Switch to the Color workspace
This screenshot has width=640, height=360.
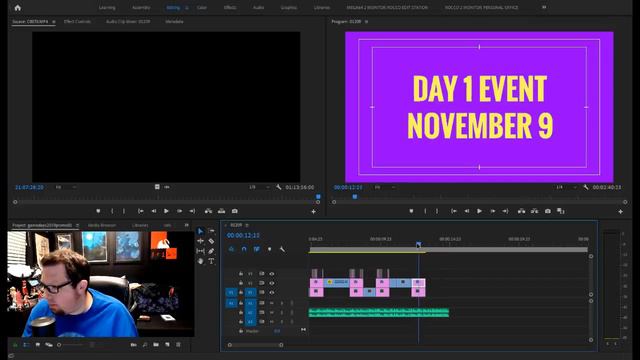(x=202, y=7)
